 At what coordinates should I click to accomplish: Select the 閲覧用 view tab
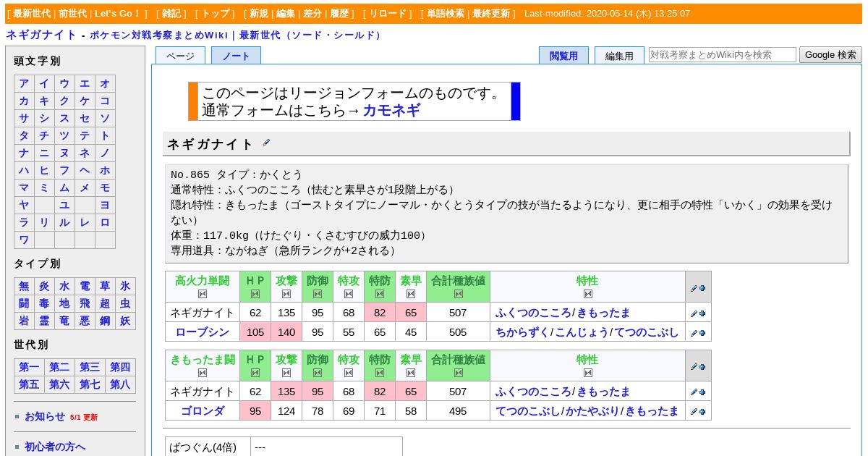[563, 56]
